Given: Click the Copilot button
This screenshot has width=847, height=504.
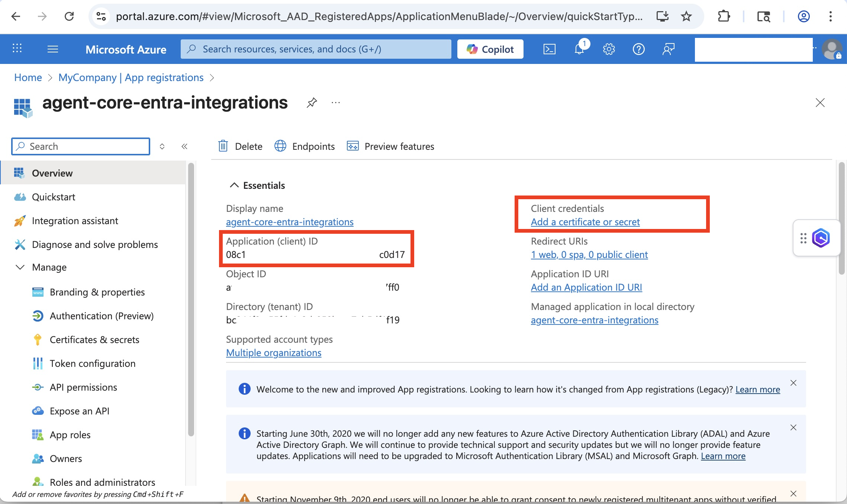Looking at the screenshot, I should pyautogui.click(x=490, y=49).
